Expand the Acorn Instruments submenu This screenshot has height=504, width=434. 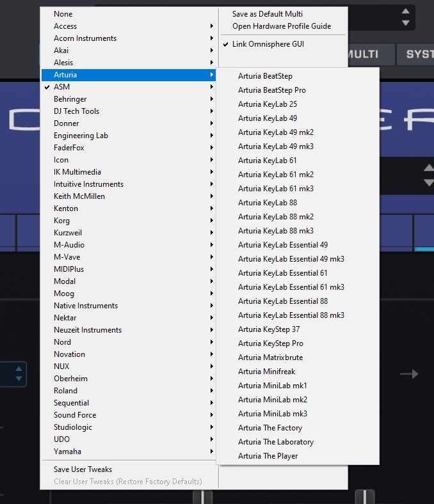[x=129, y=38]
